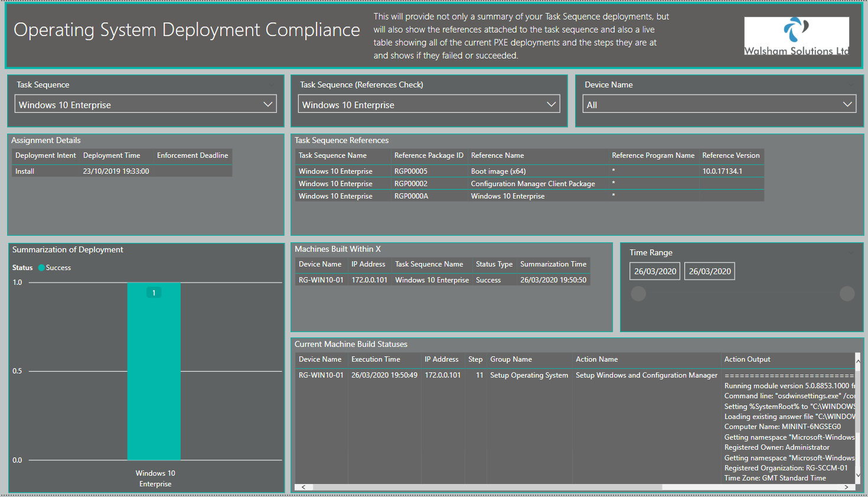Select the RGP00005 package ID cell

point(411,171)
